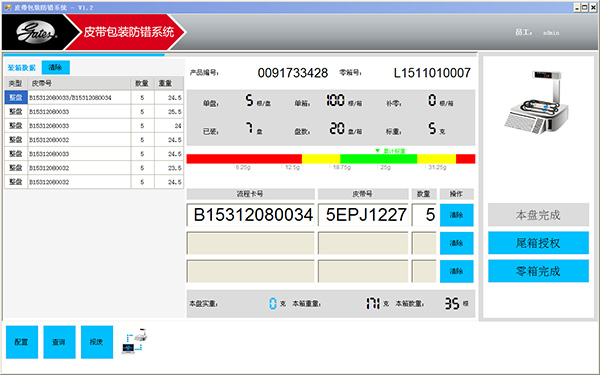This screenshot has width=600, height=375.
Task: Click the empty 皮带号 field in the second row
Action: 363,243
